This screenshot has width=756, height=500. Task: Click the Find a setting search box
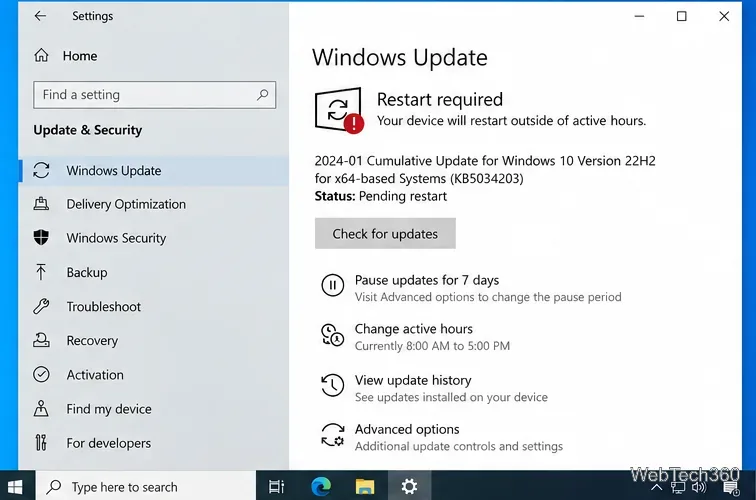pyautogui.click(x=155, y=95)
